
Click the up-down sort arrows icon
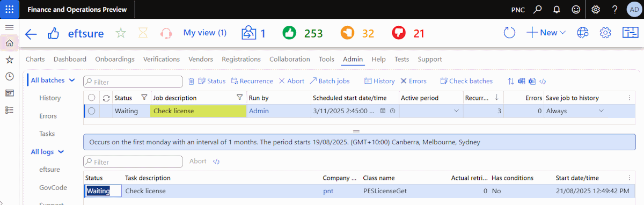point(511,81)
